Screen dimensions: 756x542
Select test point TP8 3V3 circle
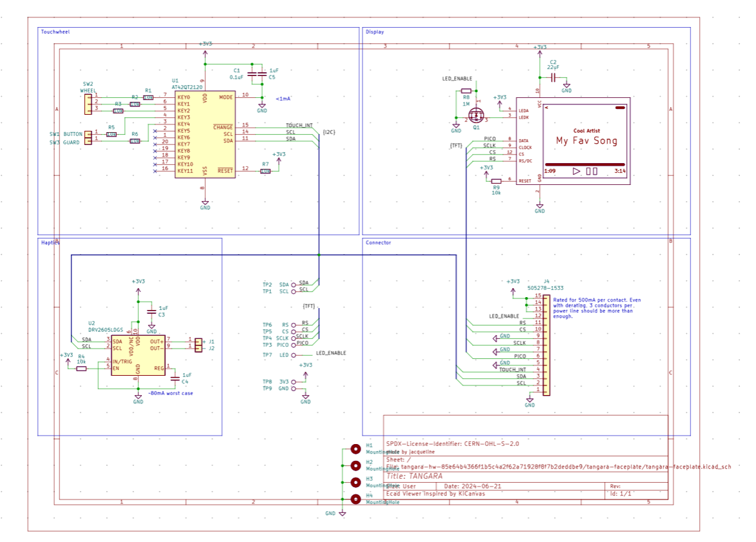293,382
